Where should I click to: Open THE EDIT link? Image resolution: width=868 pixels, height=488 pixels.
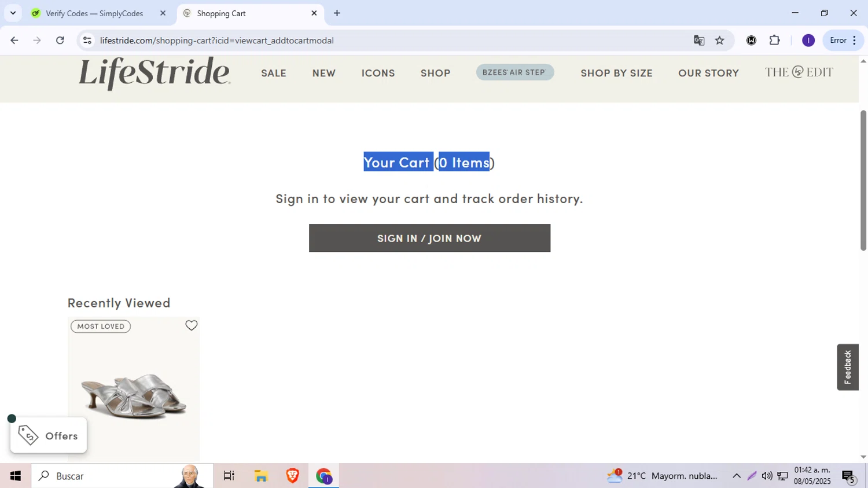click(x=799, y=72)
